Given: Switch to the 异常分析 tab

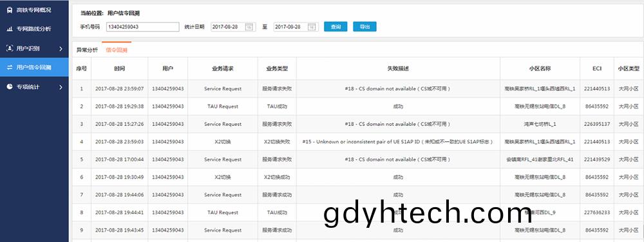Looking at the screenshot, I should point(87,50).
